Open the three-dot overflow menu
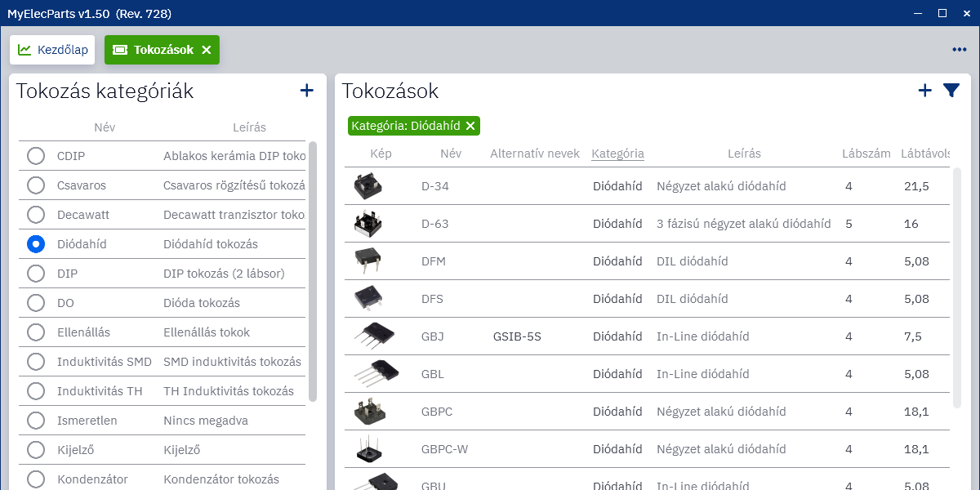The image size is (980, 490). [x=959, y=50]
